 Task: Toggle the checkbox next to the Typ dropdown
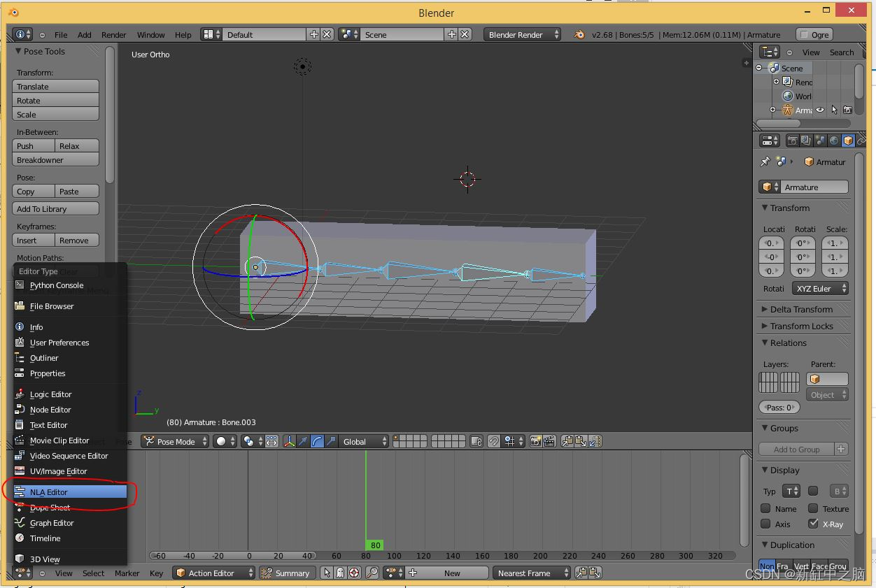pyautogui.click(x=813, y=491)
